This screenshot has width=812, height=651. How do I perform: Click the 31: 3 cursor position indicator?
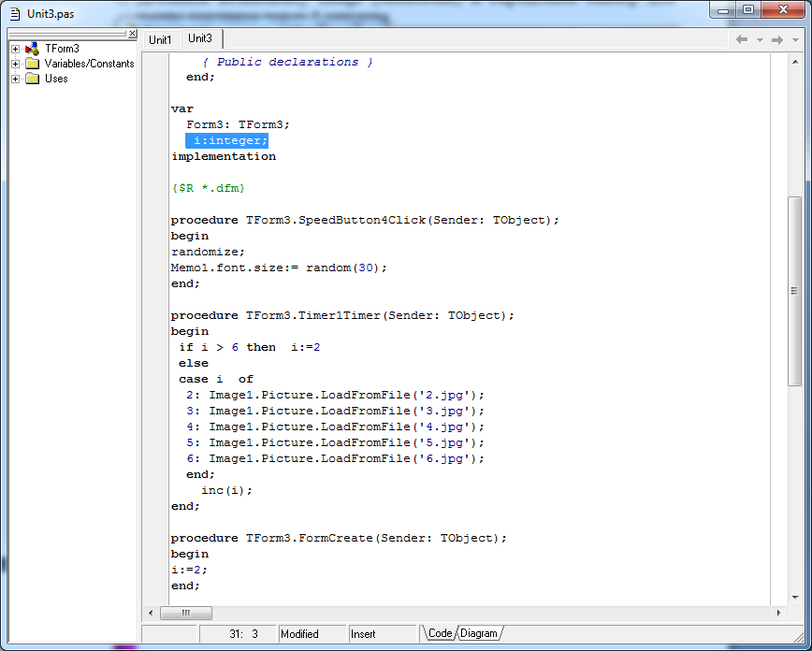[x=238, y=634]
